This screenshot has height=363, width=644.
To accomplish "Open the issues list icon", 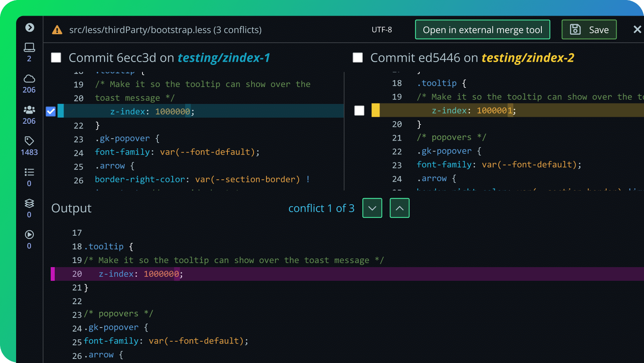I will pos(29,172).
